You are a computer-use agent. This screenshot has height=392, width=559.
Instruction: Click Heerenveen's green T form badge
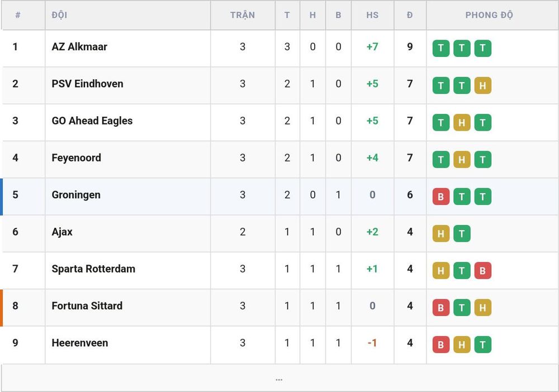pos(483,345)
